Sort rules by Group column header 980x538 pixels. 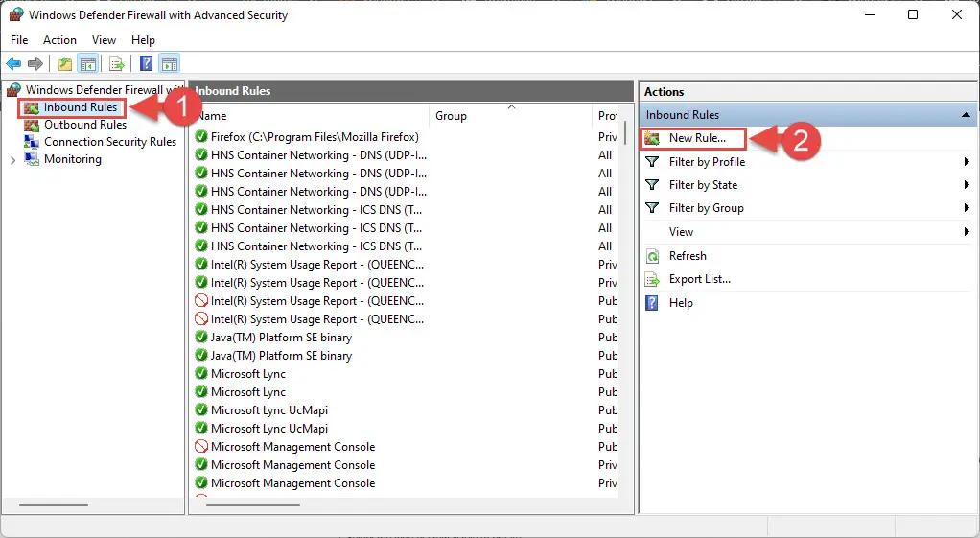coord(451,116)
